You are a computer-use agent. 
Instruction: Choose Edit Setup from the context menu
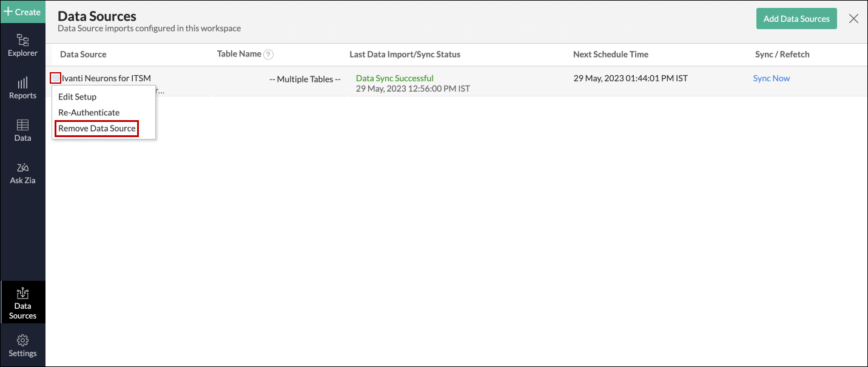(76, 96)
